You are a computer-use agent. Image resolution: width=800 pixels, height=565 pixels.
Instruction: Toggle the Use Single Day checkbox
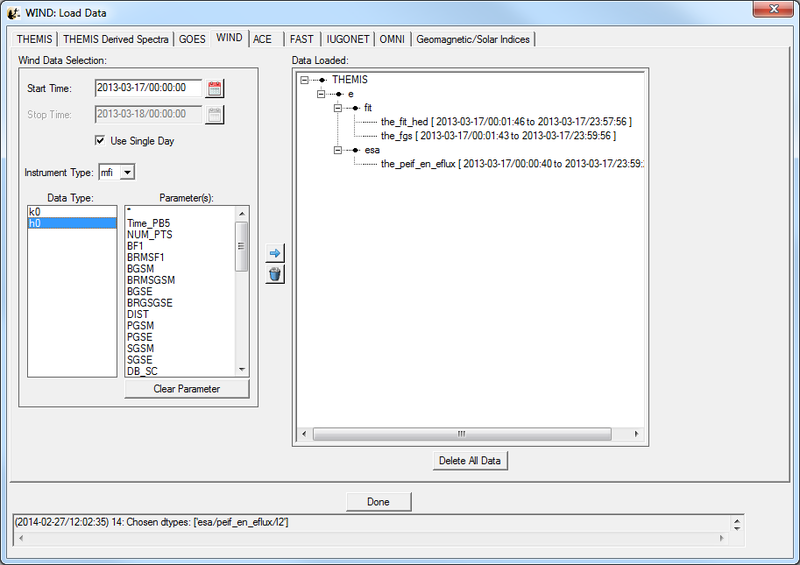click(x=100, y=141)
